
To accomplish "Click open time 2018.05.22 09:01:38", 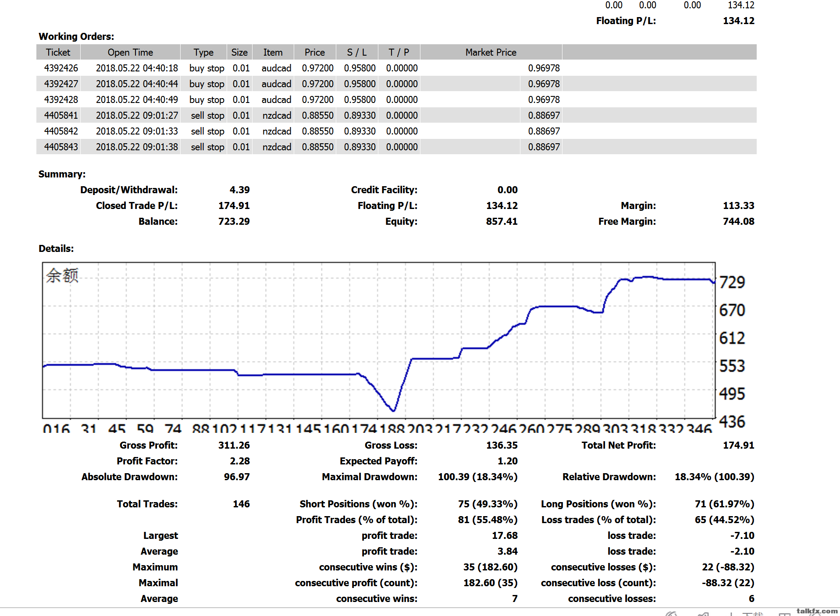I will [x=137, y=147].
